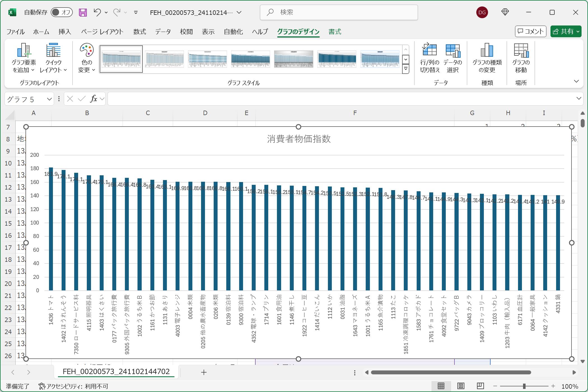Image resolution: width=588 pixels, height=392 pixels.
Task: Cancel formula entry X icon
Action: tap(70, 99)
